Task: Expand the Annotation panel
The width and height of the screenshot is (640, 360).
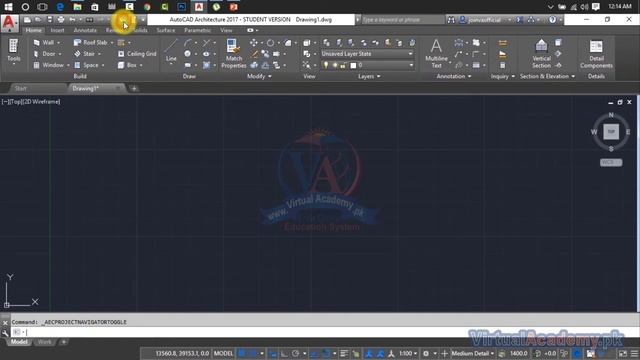Action: [x=453, y=76]
